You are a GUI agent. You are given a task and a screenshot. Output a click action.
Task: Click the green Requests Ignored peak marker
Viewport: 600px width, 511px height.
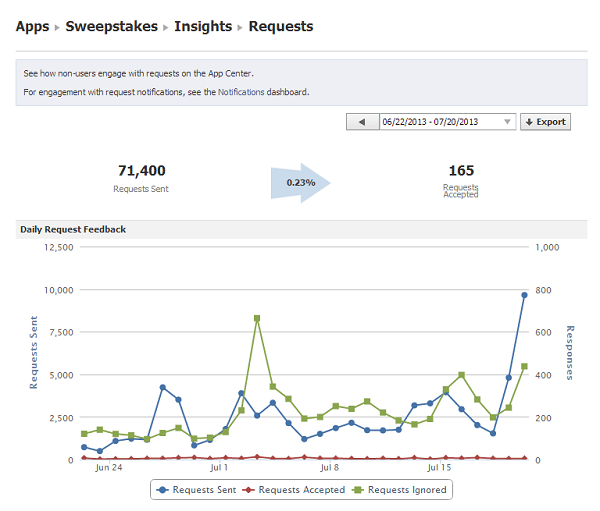pos(257,318)
